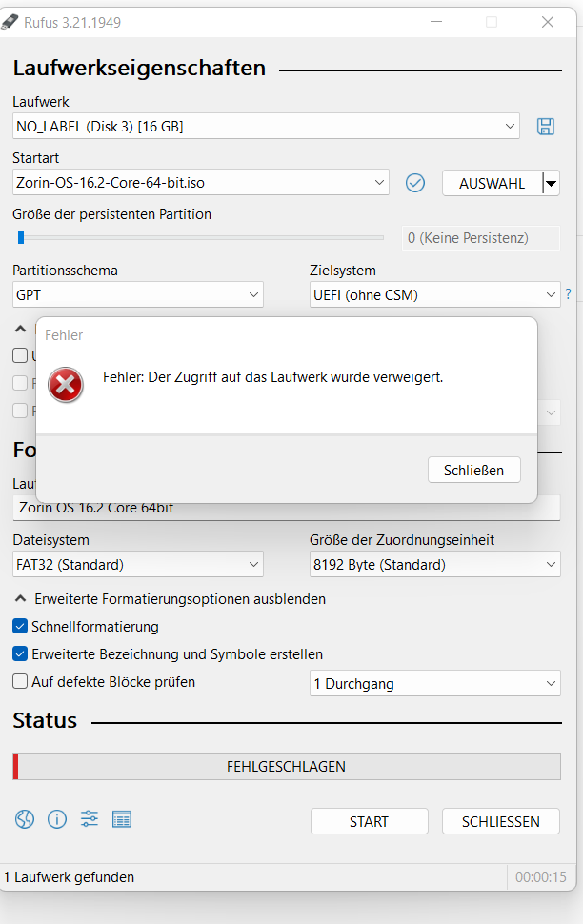Open the Partitionsschema GPT dropdown
The height and width of the screenshot is (924, 583).
(138, 294)
